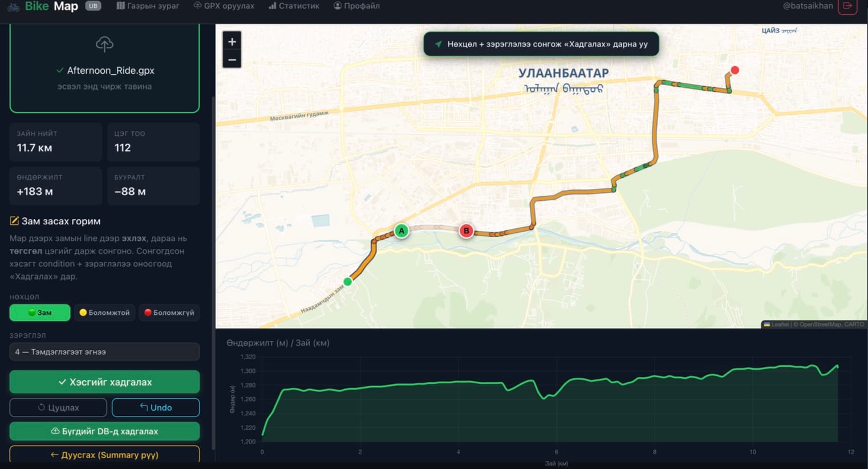The height and width of the screenshot is (469, 868).
Task: Zoom in the map with plus button
Action: point(232,42)
